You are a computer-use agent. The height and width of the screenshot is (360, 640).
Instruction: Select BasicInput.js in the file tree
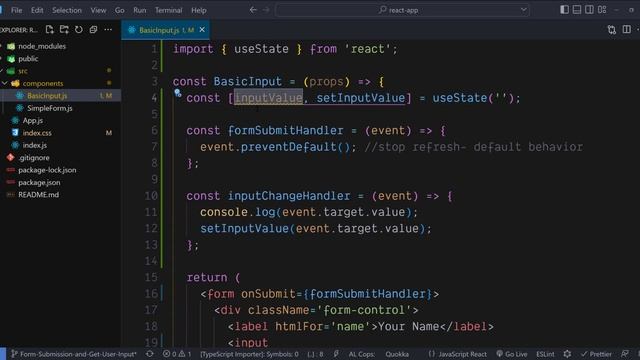[60, 96]
